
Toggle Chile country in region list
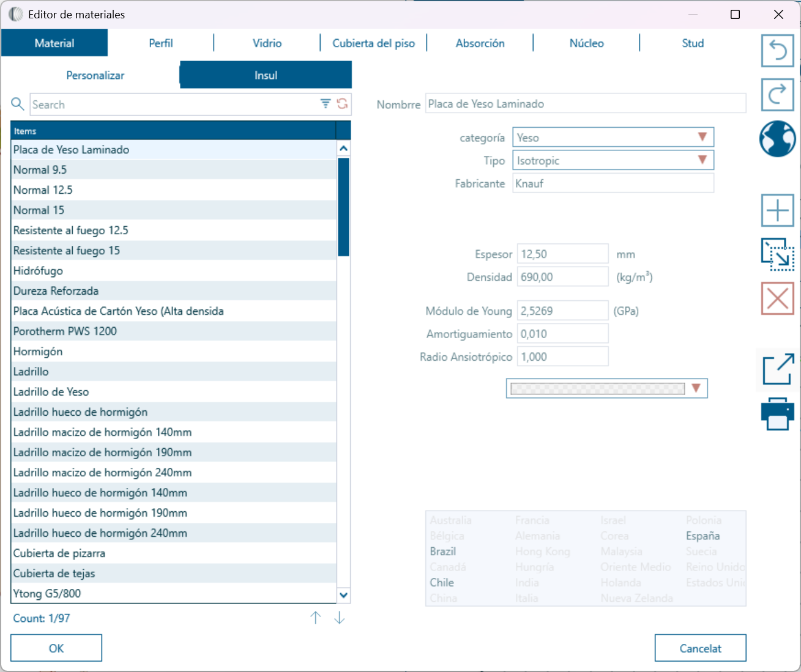[442, 583]
